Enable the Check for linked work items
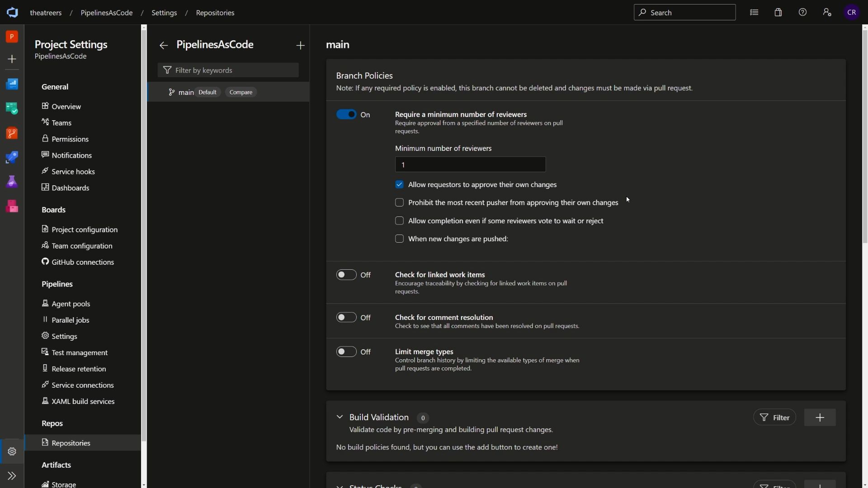The height and width of the screenshot is (488, 868). pyautogui.click(x=346, y=275)
